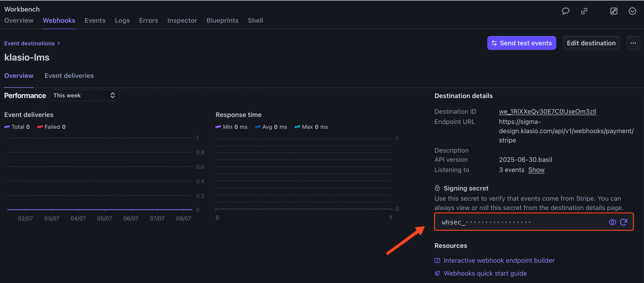The width and height of the screenshot is (644, 283).
Task: Copy the Workbench link using the link icon
Action: point(584,11)
